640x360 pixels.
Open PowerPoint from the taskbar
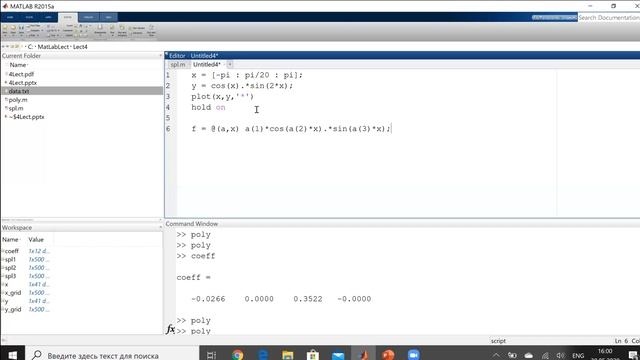[x=388, y=355]
